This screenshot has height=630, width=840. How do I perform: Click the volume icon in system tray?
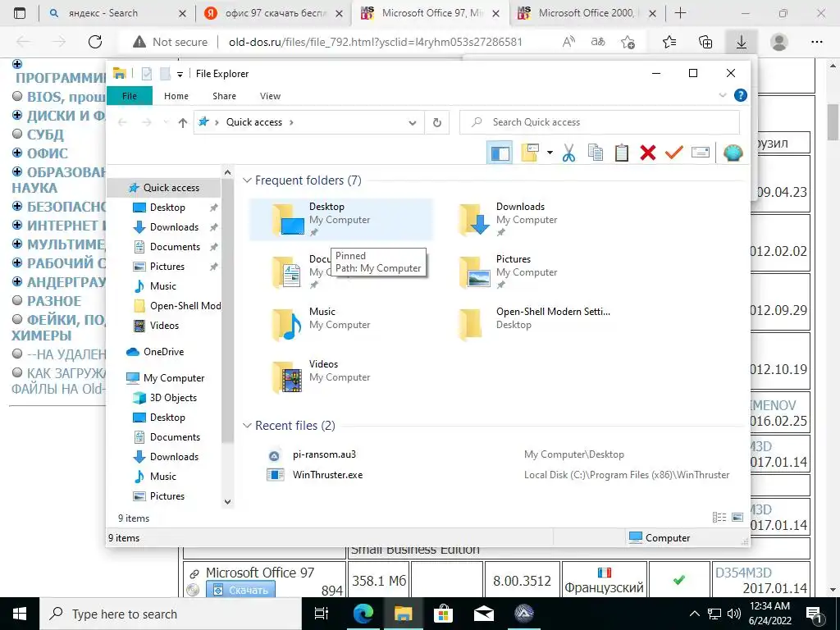[x=733, y=614]
